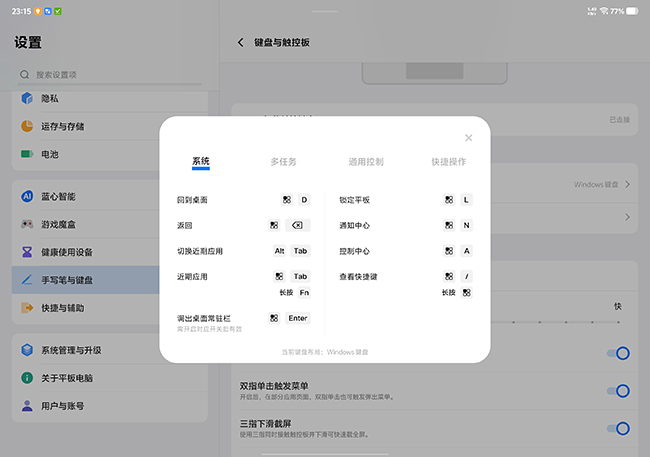This screenshot has height=457, width=650.
Task: Close the keyboard shortcuts dialog
Action: [x=468, y=138]
